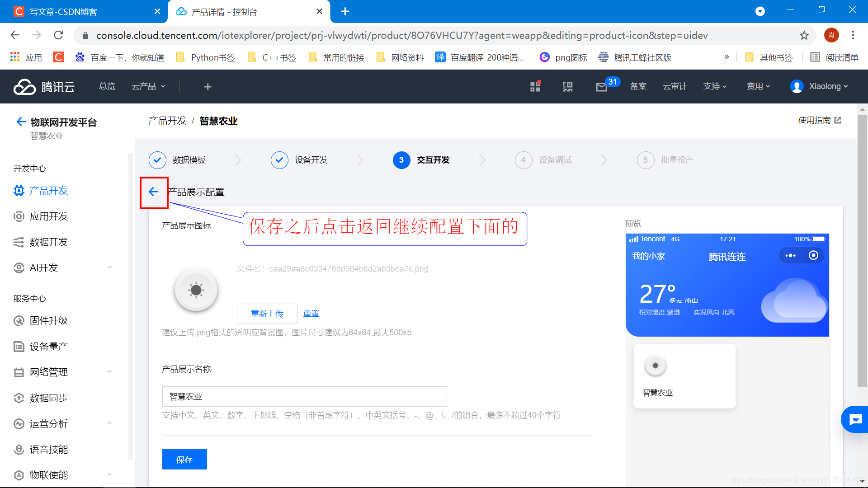Click the 重新上传 button
The width and height of the screenshot is (868, 488).
click(x=267, y=314)
